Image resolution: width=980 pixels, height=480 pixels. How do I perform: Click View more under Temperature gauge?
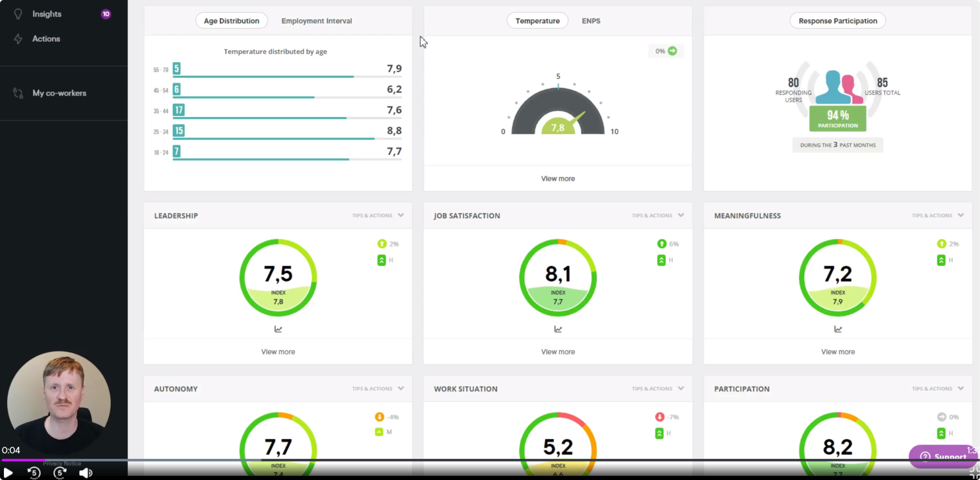(558, 179)
